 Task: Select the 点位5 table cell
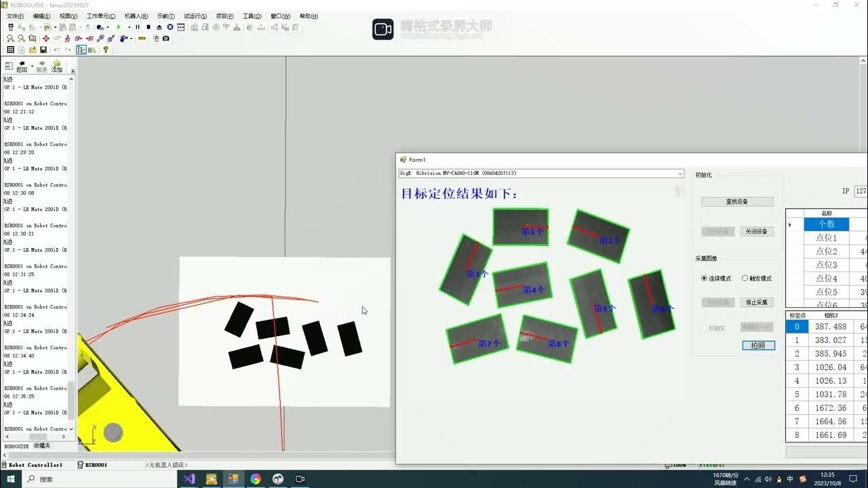click(826, 292)
